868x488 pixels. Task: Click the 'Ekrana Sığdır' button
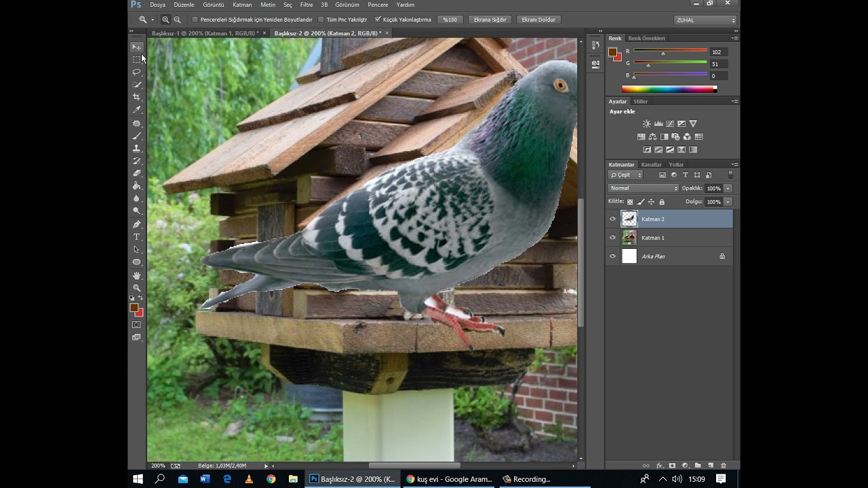click(x=490, y=20)
